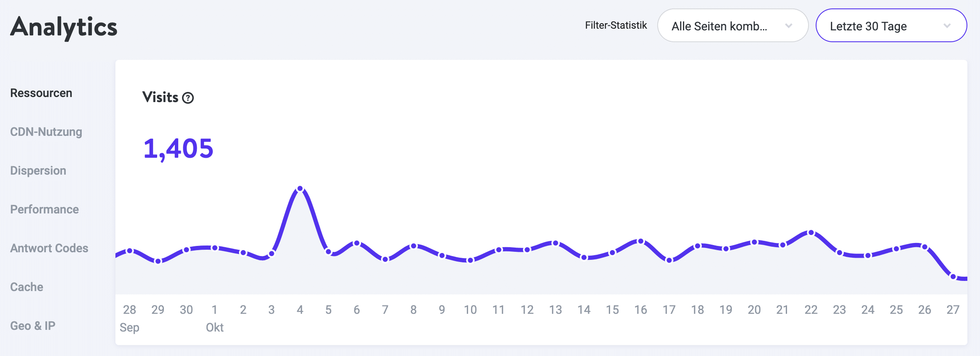The width and height of the screenshot is (980, 356).
Task: Expand the 'Letzte 30 Tage' date range dropdown
Action: [x=891, y=25]
